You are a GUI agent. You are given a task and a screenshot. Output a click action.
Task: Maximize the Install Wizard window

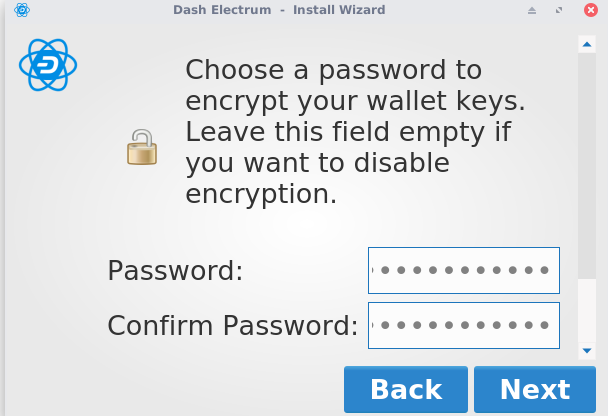click(x=558, y=10)
